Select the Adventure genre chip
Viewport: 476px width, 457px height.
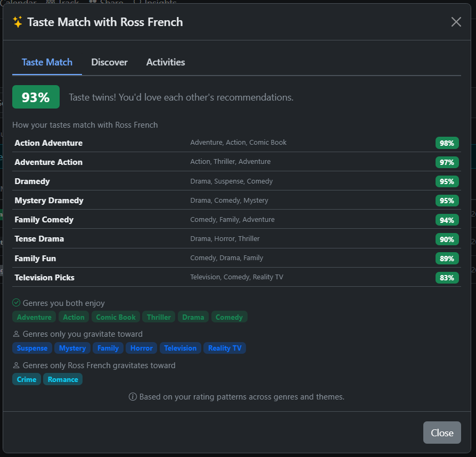click(x=34, y=317)
